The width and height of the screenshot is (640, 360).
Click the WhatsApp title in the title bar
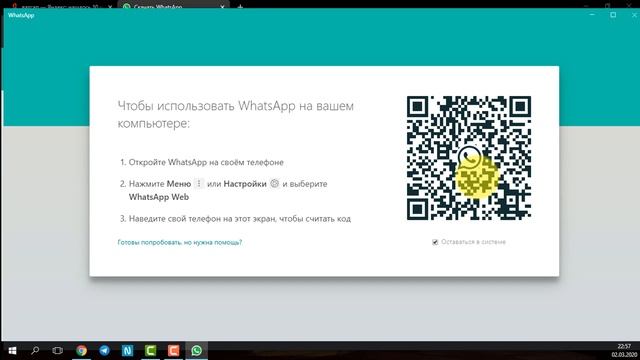pos(21,16)
